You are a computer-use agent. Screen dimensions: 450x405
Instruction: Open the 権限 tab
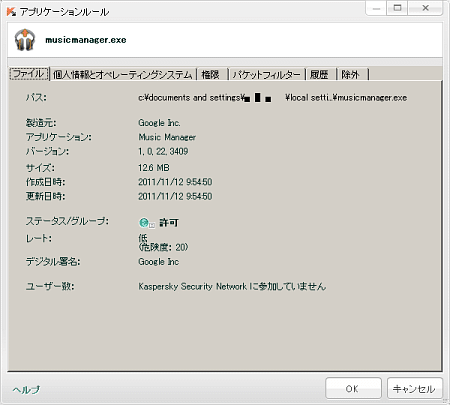pos(211,75)
